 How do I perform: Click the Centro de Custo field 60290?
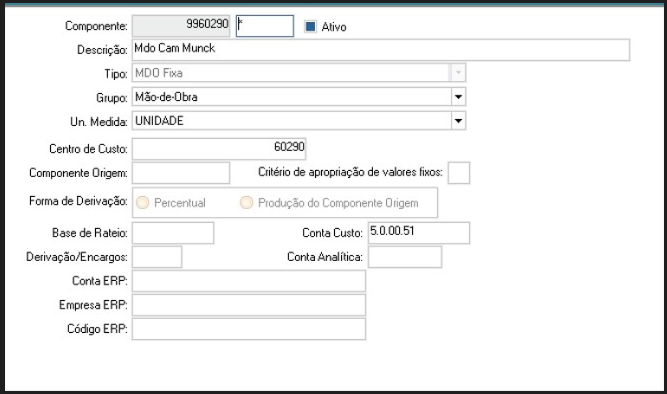point(219,148)
